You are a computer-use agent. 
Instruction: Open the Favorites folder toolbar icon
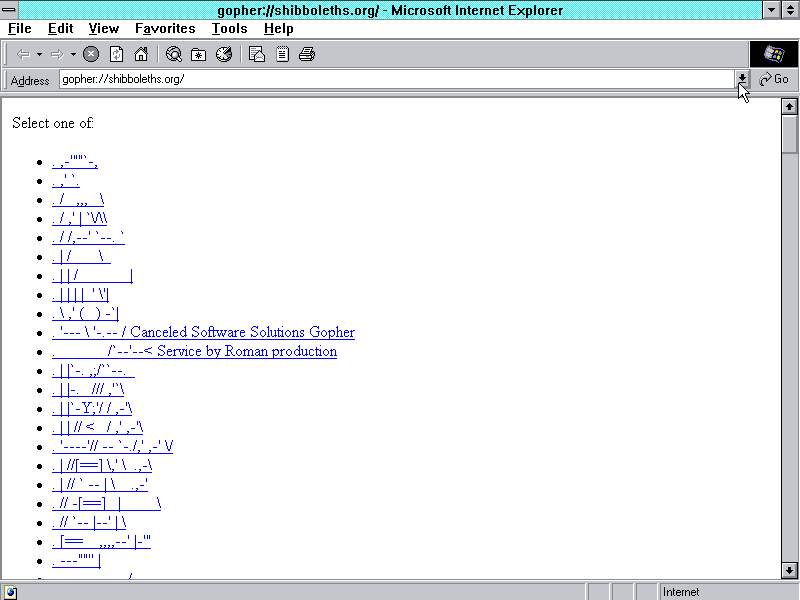coord(199,54)
